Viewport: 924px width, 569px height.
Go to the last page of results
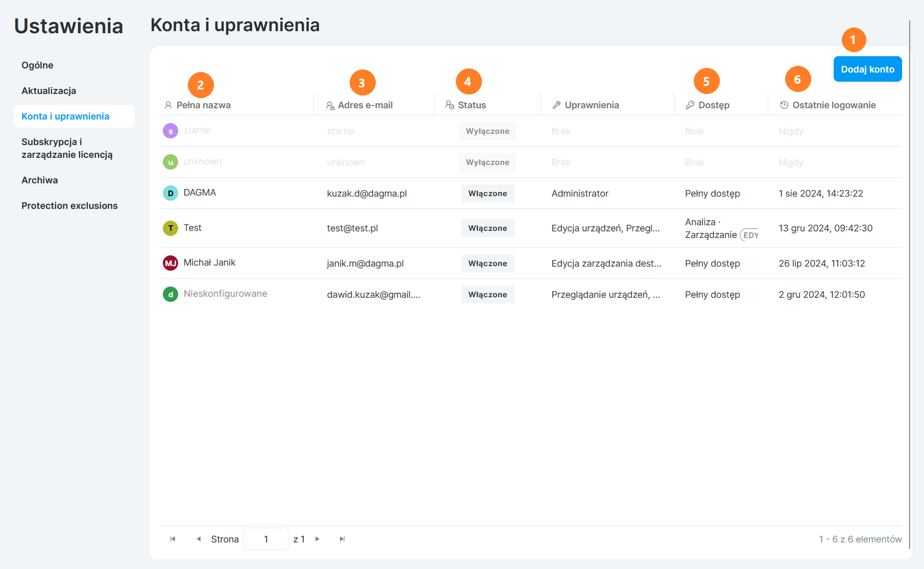342,539
